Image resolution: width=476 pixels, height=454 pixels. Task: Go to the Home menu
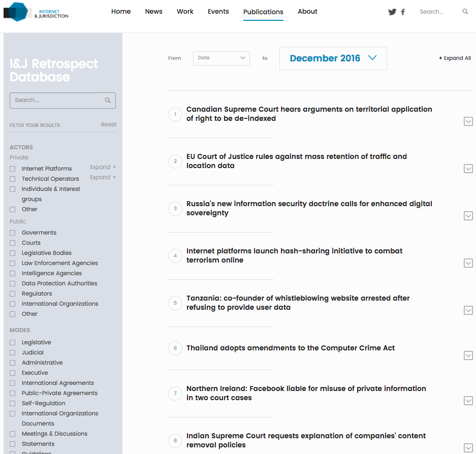(121, 12)
